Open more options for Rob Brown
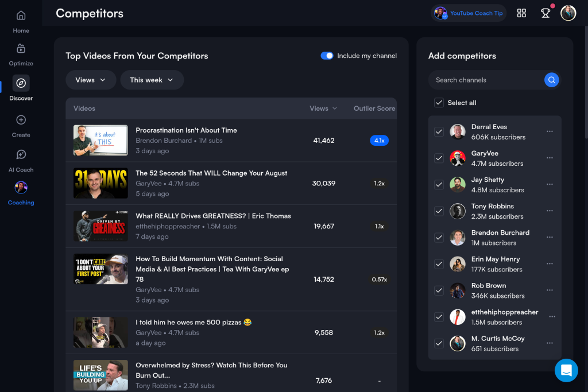Screen dimensions: 588x392 (x=550, y=290)
